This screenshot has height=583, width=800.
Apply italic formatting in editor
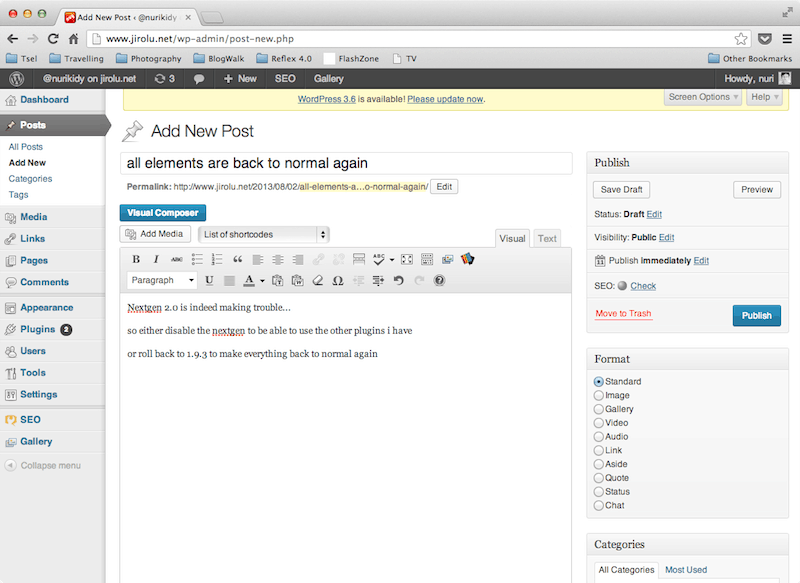coord(156,259)
